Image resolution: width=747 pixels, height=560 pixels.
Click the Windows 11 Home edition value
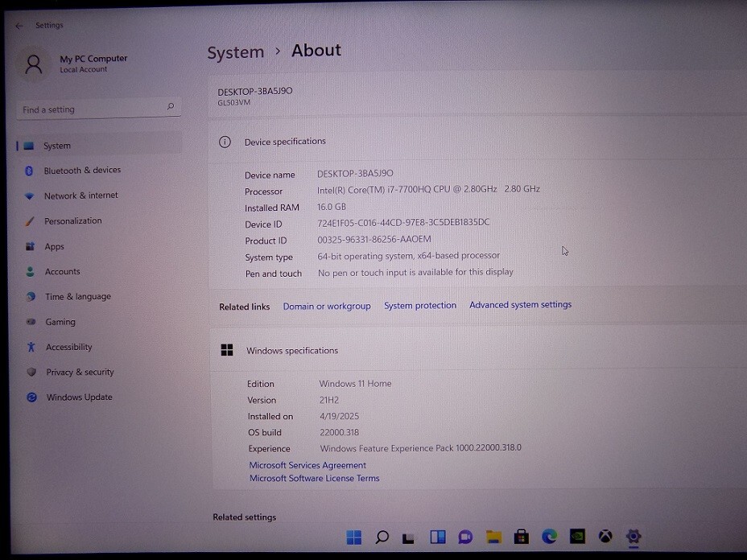click(356, 383)
